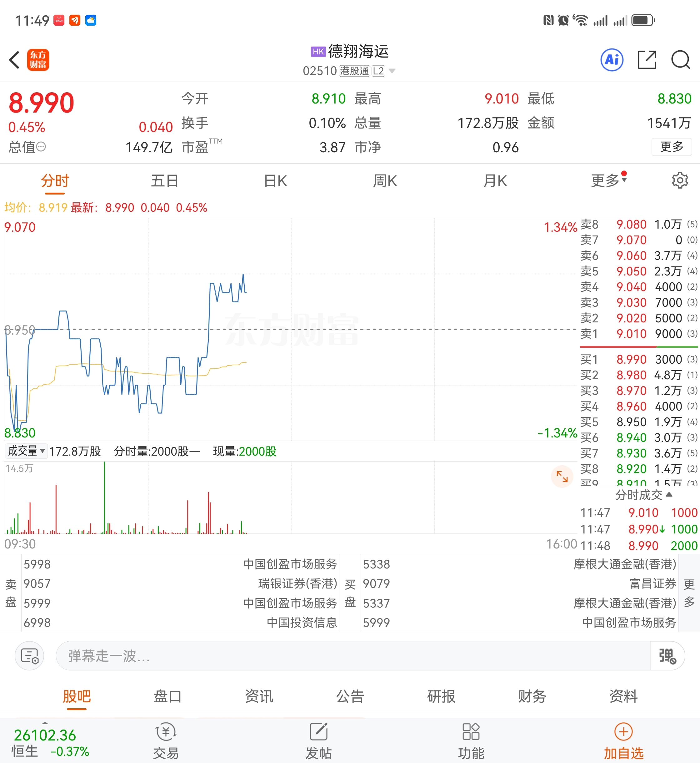The width and height of the screenshot is (700, 763).
Task: Tap the 交易 yen icon
Action: (166, 731)
